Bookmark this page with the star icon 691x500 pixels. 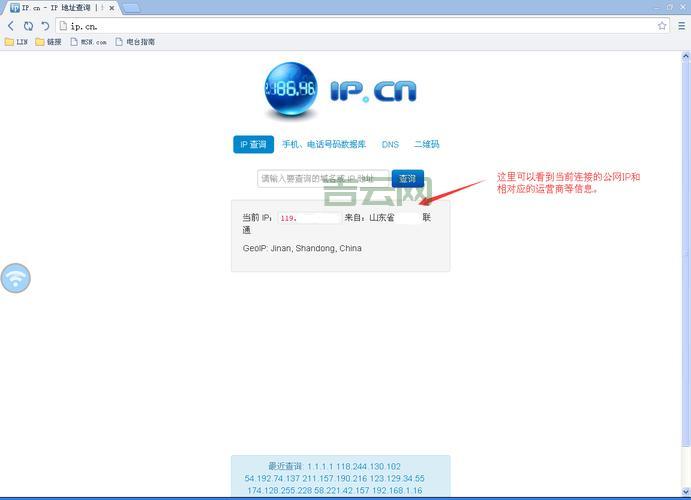[x=662, y=26]
